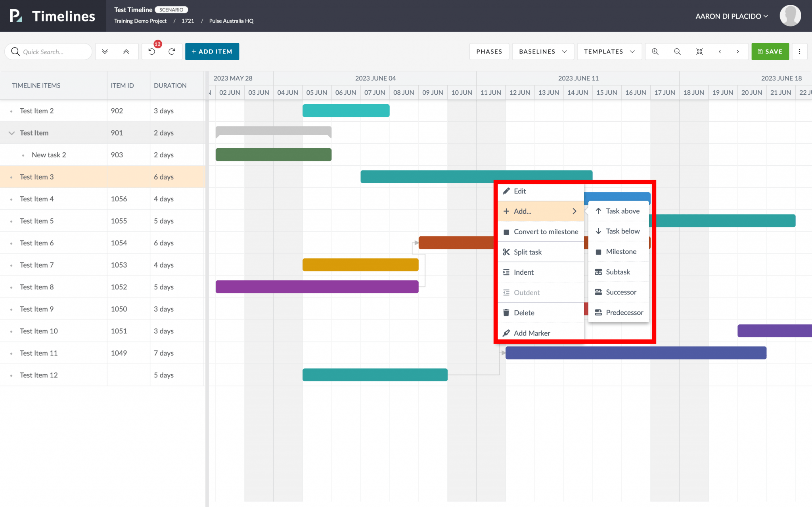812x507 pixels.
Task: Click the redo arrow icon
Action: (x=172, y=51)
